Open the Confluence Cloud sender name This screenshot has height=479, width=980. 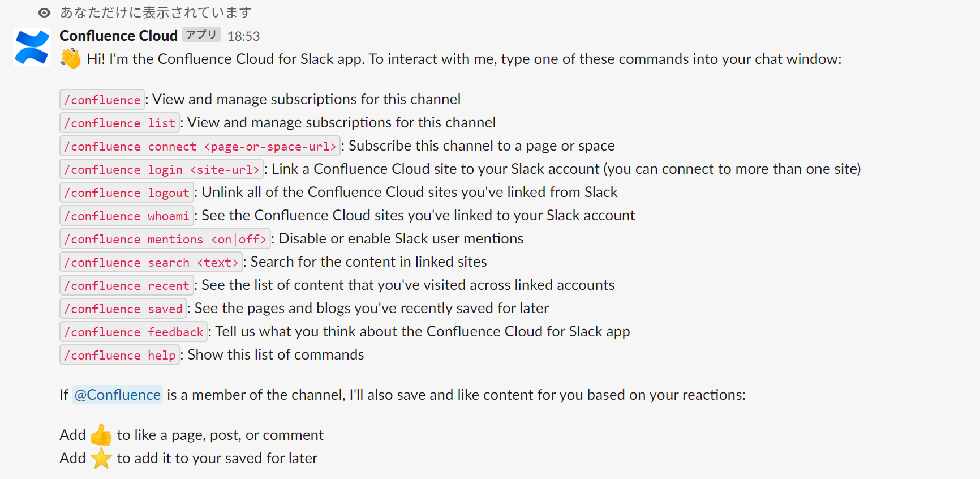pos(119,36)
